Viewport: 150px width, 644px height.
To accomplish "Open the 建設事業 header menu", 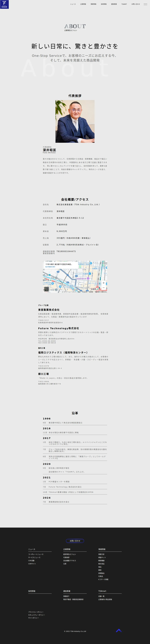I will pyautogui.click(x=114, y=4).
